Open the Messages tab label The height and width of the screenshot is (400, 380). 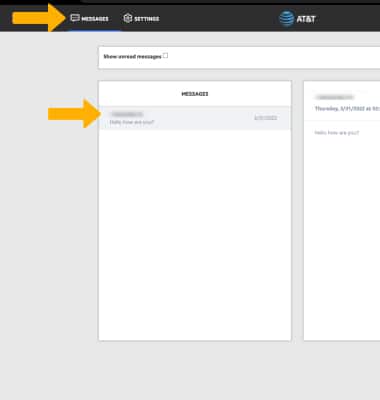pos(95,19)
